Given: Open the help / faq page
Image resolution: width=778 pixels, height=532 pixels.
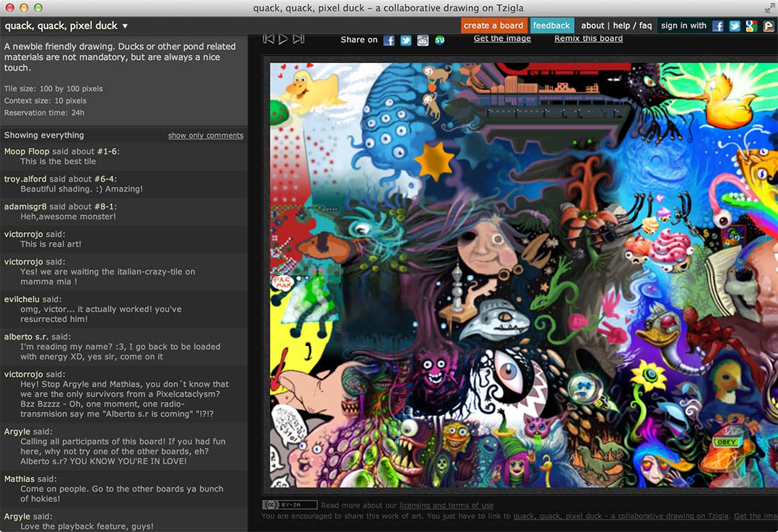Looking at the screenshot, I should click(x=632, y=25).
